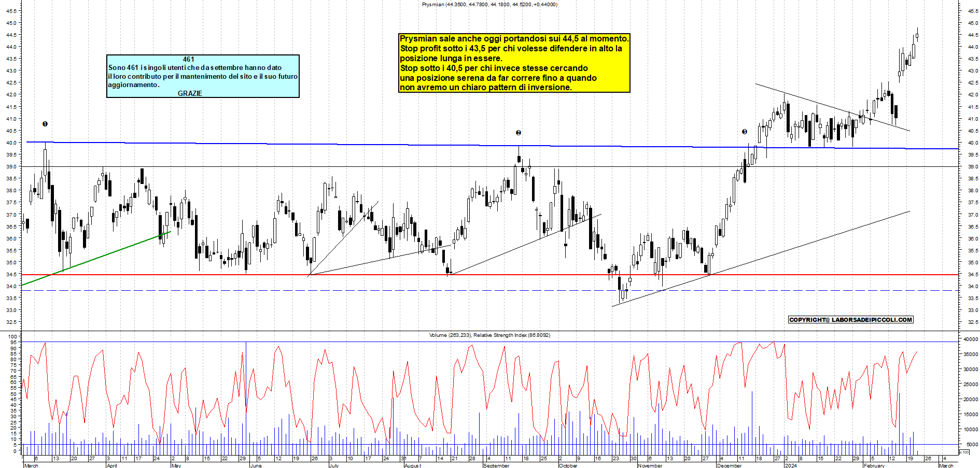
Task: Click the 45.5 price on the right axis
Action: coord(973,11)
